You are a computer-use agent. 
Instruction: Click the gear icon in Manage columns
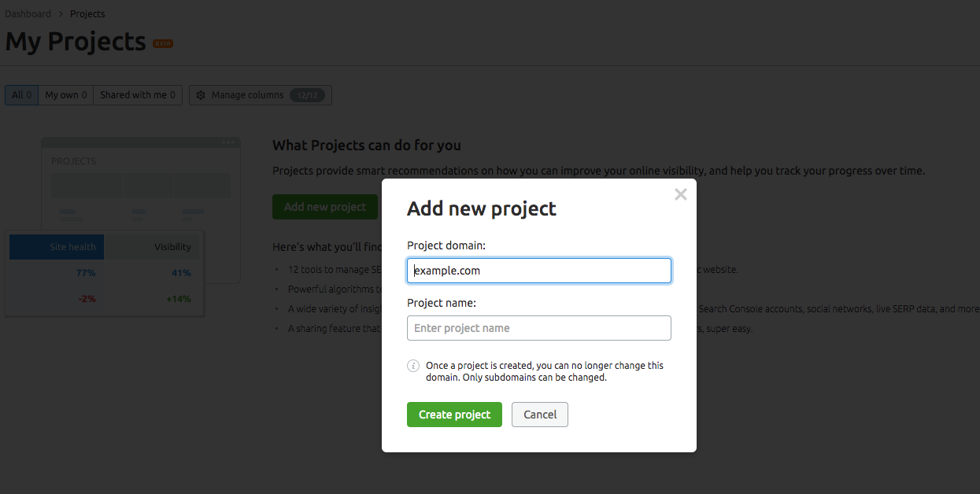pos(201,95)
